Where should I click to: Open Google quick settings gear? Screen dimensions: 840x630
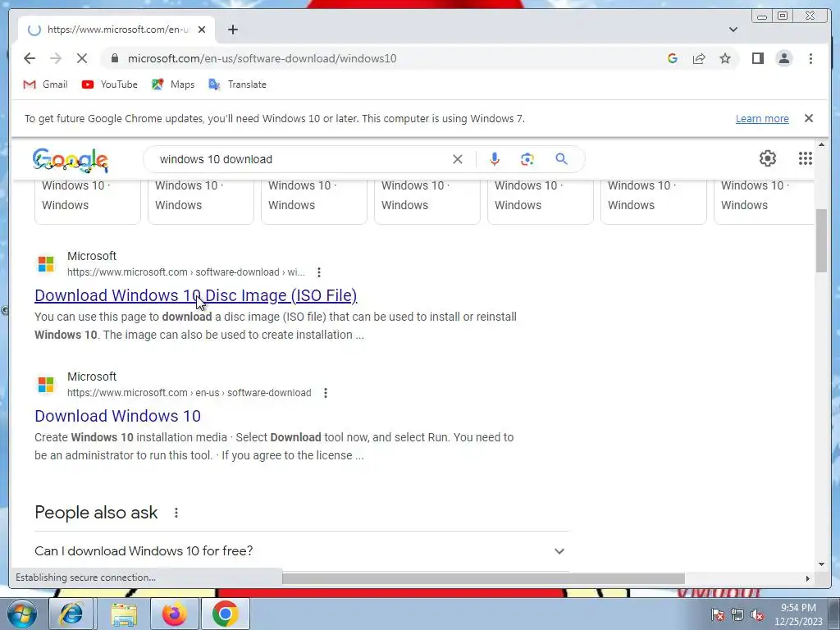[768, 158]
